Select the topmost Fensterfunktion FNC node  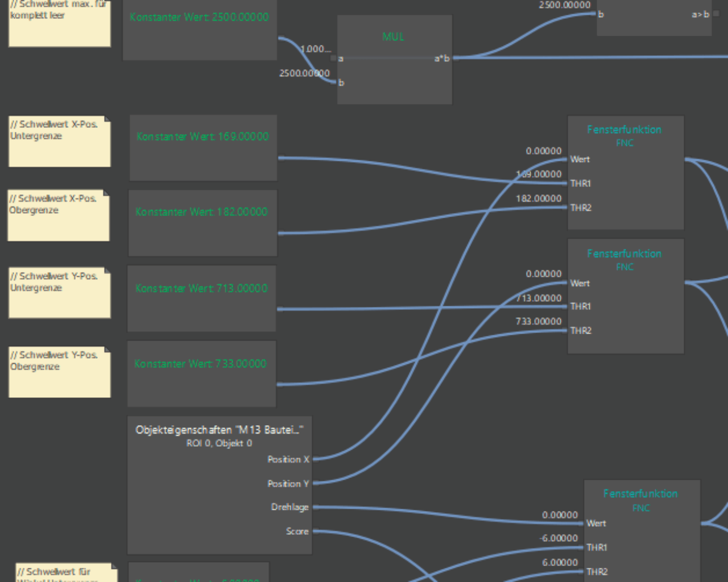[x=626, y=173]
